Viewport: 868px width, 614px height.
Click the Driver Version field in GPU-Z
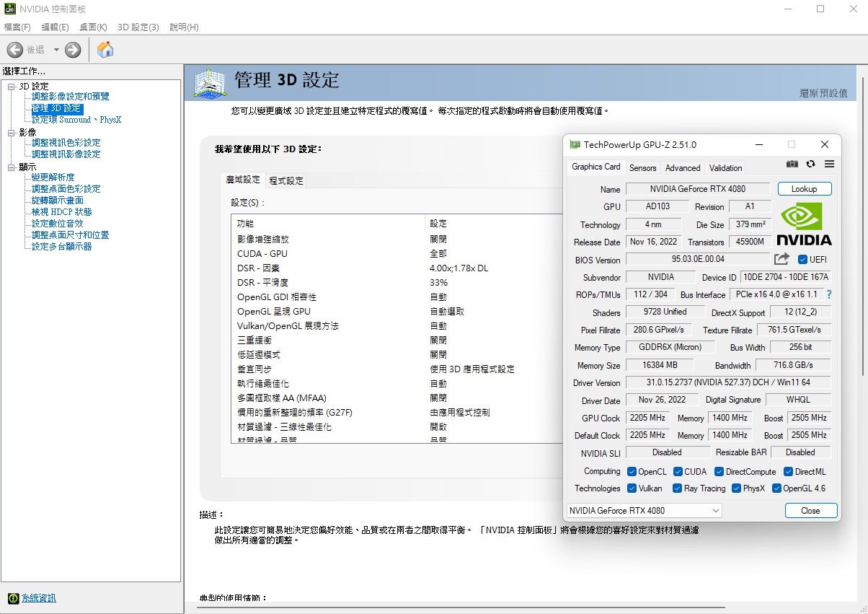[x=728, y=382]
